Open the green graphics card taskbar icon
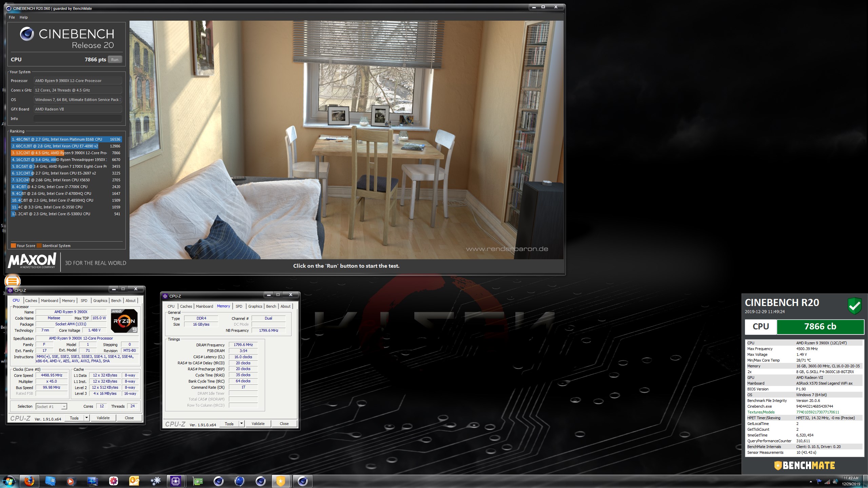868x488 pixels. tap(197, 481)
